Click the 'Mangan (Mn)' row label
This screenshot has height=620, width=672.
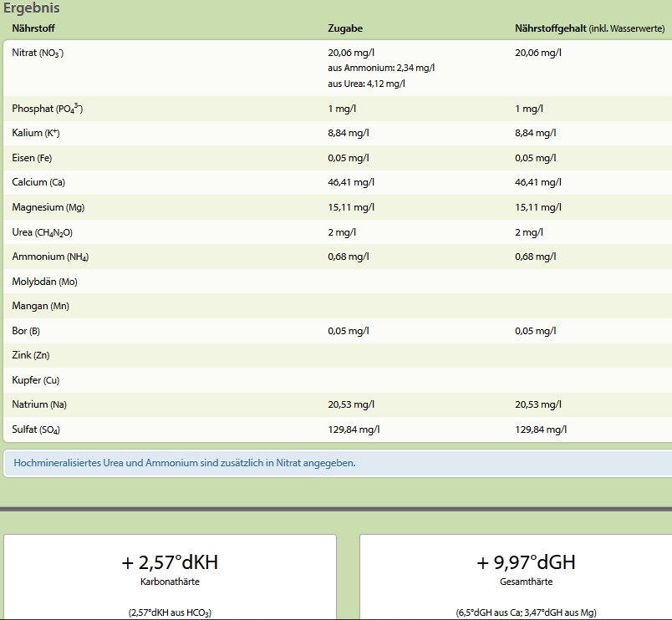[40, 306]
